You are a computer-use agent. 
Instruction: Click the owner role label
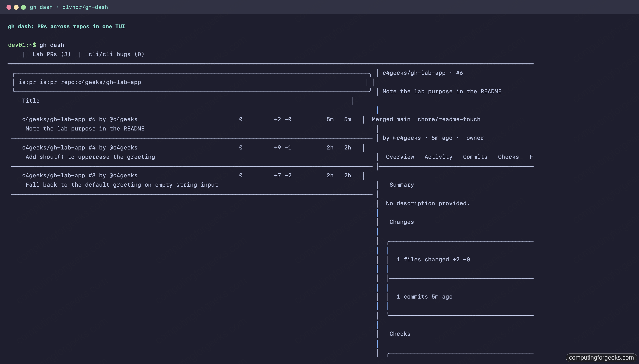coord(475,138)
